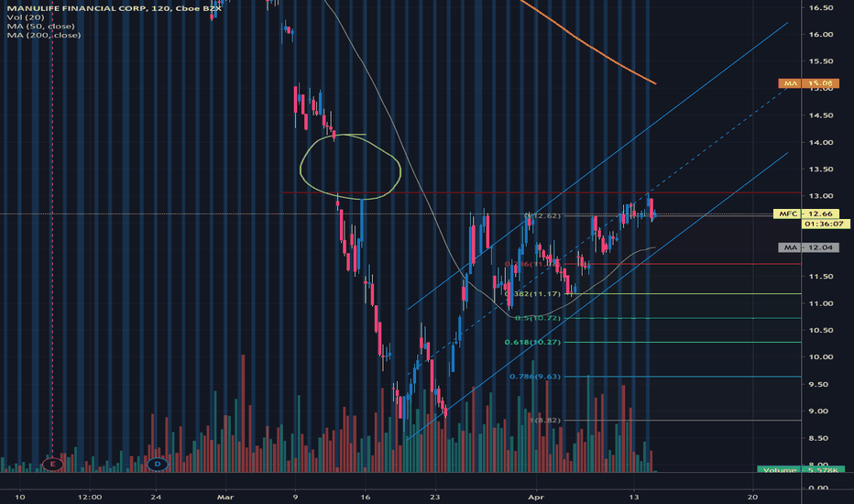Click the dividend 'D' marker on timeline
This screenshot has width=854, height=504.
coord(157,465)
